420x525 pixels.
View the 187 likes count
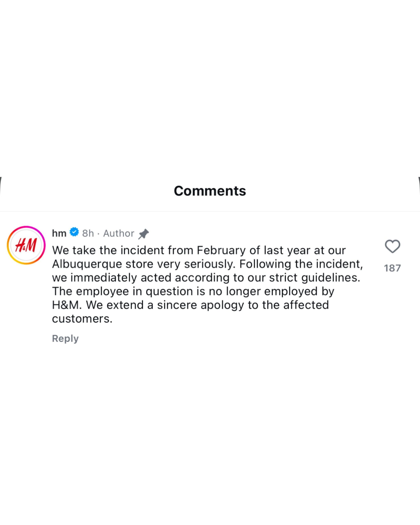[x=392, y=268]
